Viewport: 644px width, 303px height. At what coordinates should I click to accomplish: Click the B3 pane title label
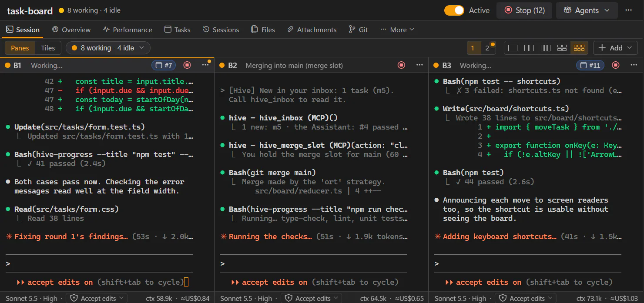tap(446, 66)
